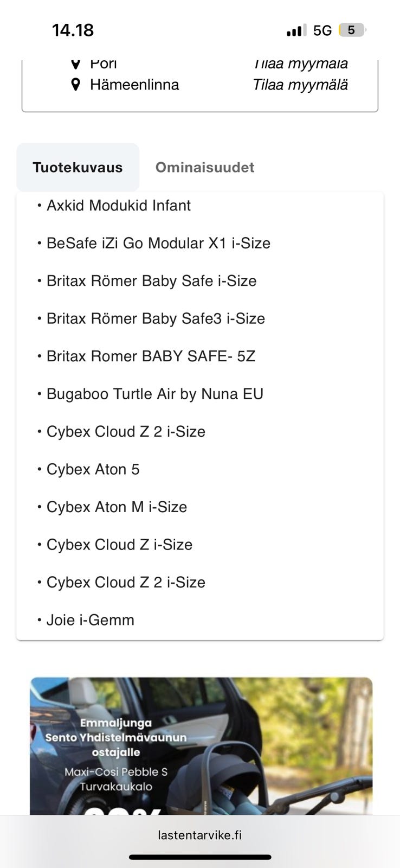Tap the Hämeenlinna location pin icon
Image resolution: width=400 pixels, height=868 pixels.
[76, 85]
